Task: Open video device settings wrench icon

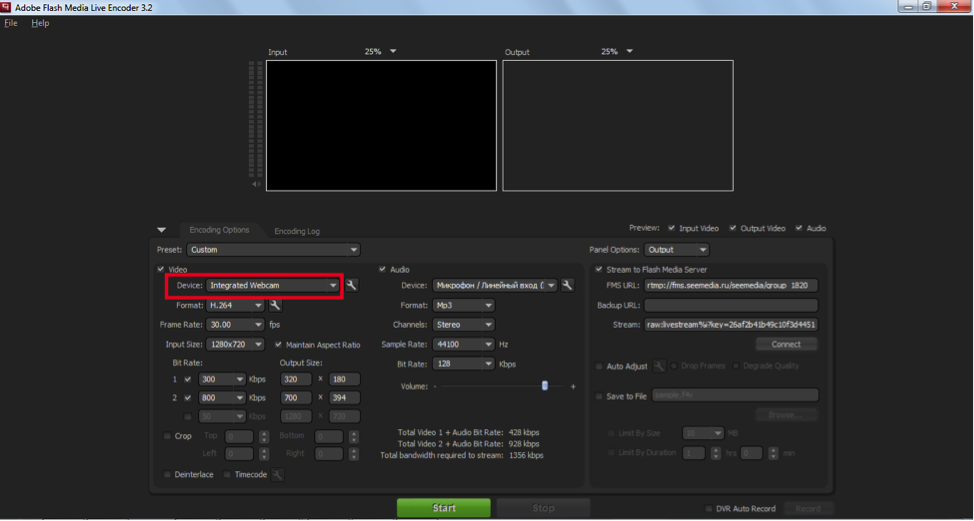Action: click(352, 285)
